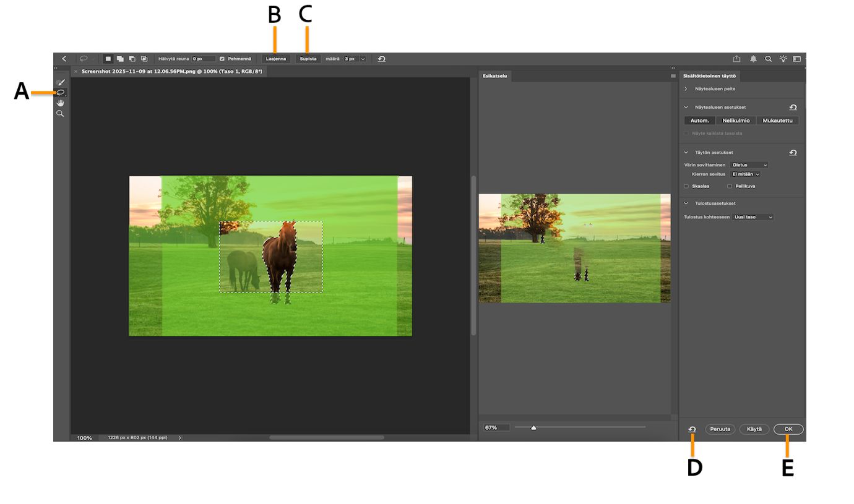Toggle the Pehmennä checkbox
This screenshot has height=504, width=854.
pos(222,59)
